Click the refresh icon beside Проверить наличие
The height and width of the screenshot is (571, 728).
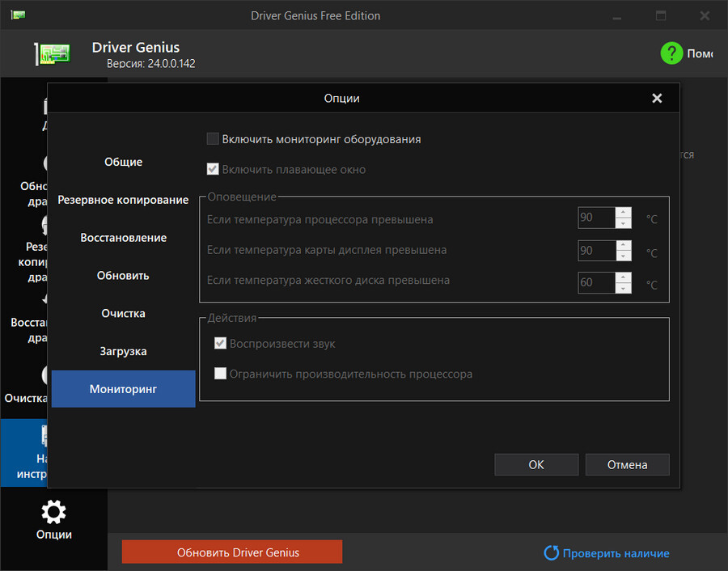(551, 552)
